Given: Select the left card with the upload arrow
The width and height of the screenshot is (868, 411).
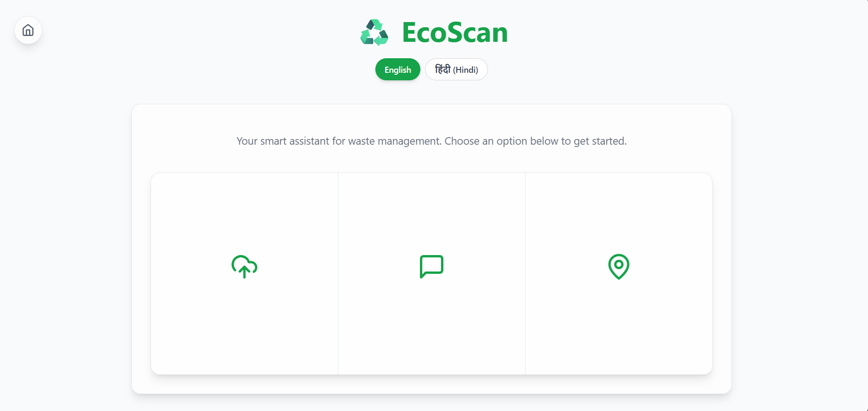Looking at the screenshot, I should tap(244, 273).
